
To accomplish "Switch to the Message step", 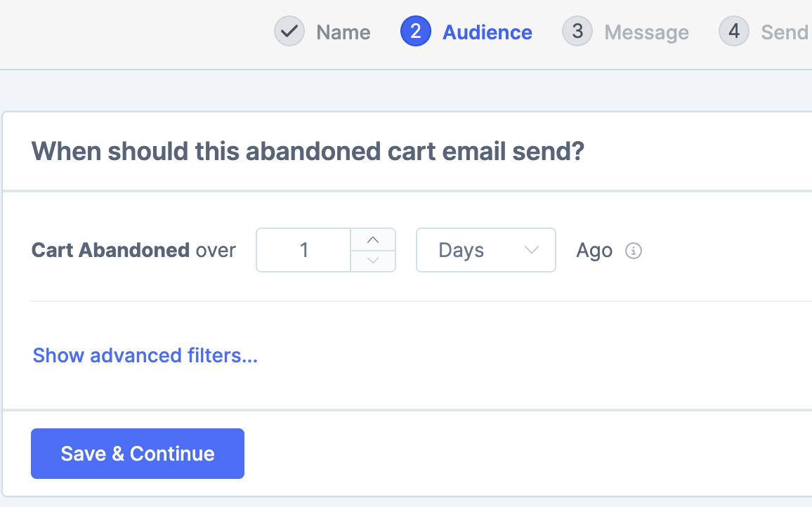I will [x=646, y=32].
